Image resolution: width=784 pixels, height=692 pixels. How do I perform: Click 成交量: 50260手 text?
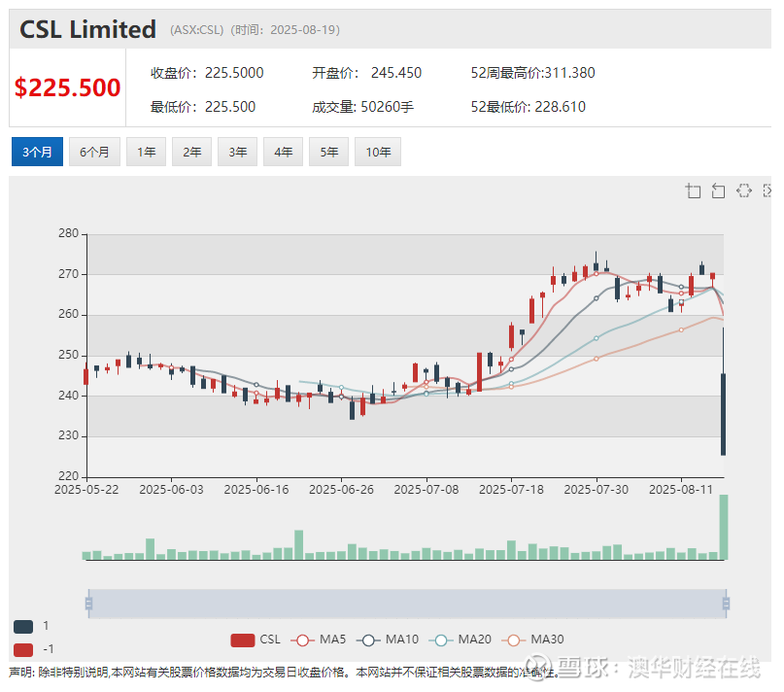(x=363, y=107)
